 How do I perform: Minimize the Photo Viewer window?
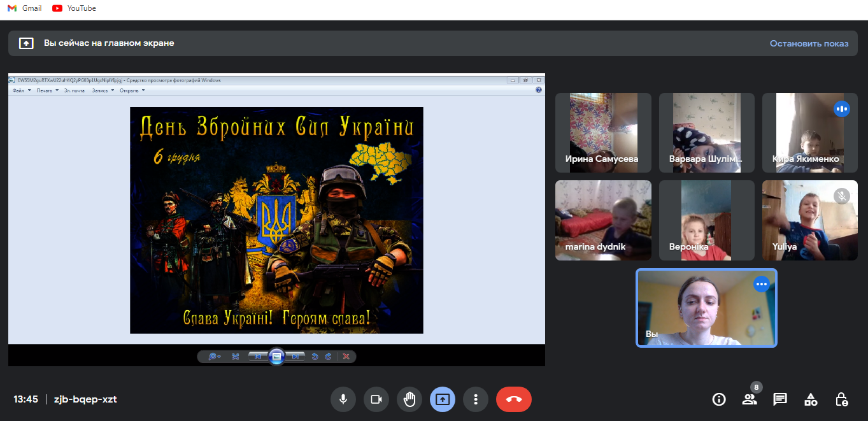click(513, 80)
